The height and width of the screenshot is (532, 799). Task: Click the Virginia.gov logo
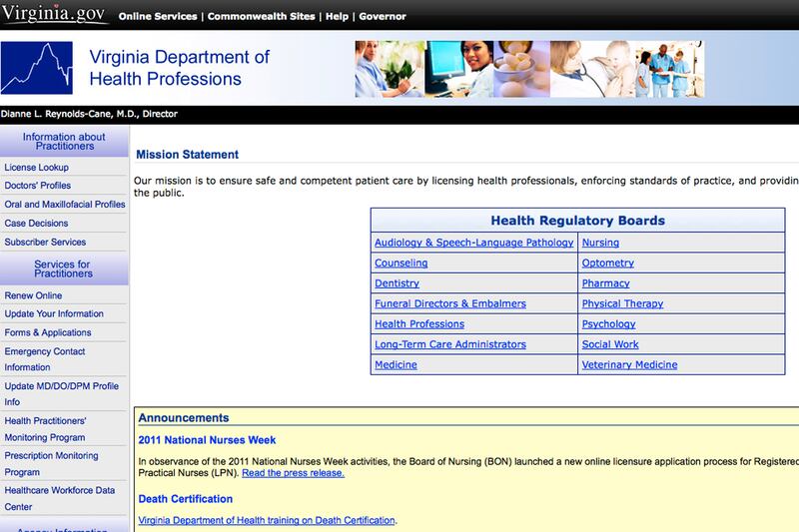pyautogui.click(x=55, y=13)
